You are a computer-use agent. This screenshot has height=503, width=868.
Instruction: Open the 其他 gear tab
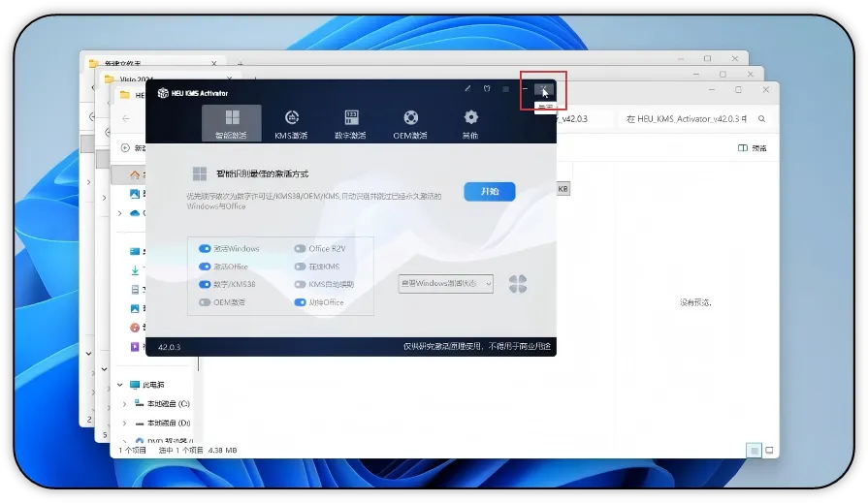coord(470,123)
